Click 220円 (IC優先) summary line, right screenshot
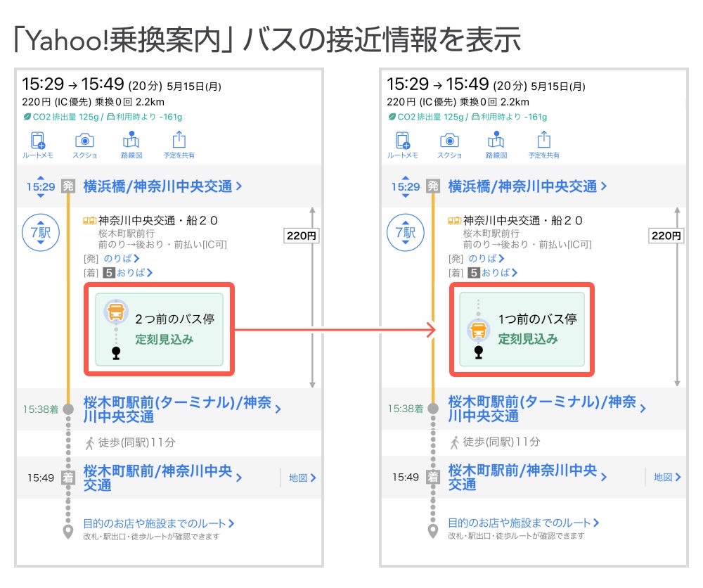The image size is (703, 588). [x=458, y=102]
